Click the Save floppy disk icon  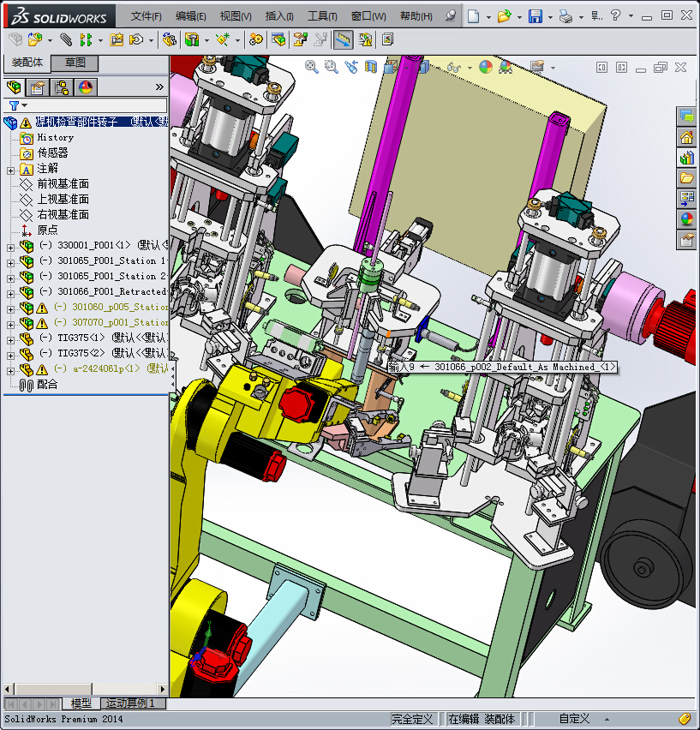[x=535, y=17]
